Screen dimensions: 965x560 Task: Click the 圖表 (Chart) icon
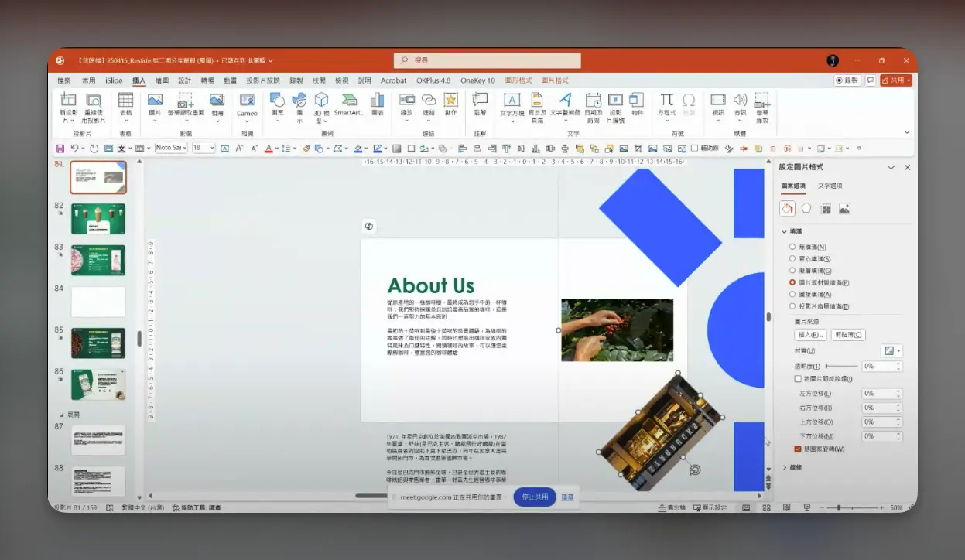point(377,101)
